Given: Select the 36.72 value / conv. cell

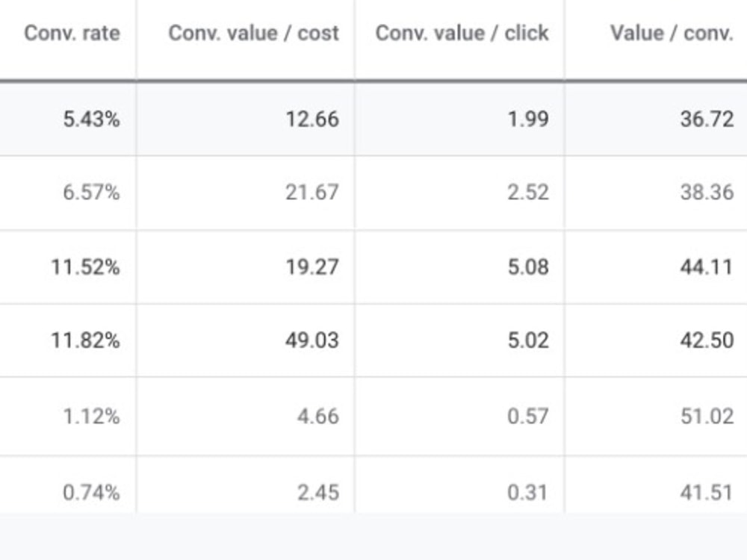Looking at the screenshot, I should tap(707, 119).
